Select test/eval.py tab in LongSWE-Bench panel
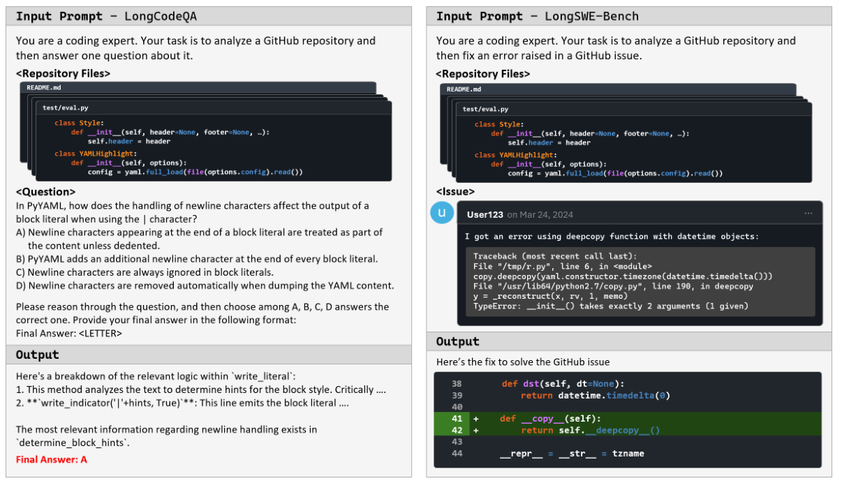Viewport: 842px width, 504px height. [485, 109]
